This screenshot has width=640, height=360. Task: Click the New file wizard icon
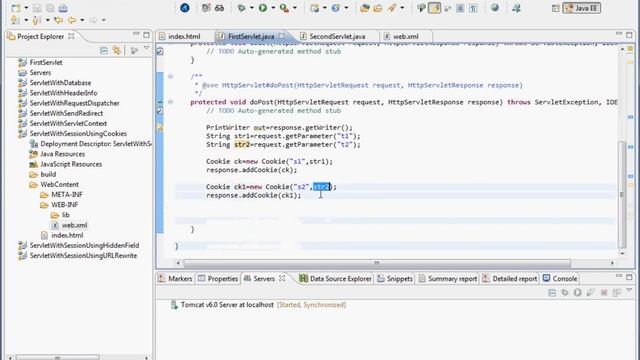coord(16,8)
